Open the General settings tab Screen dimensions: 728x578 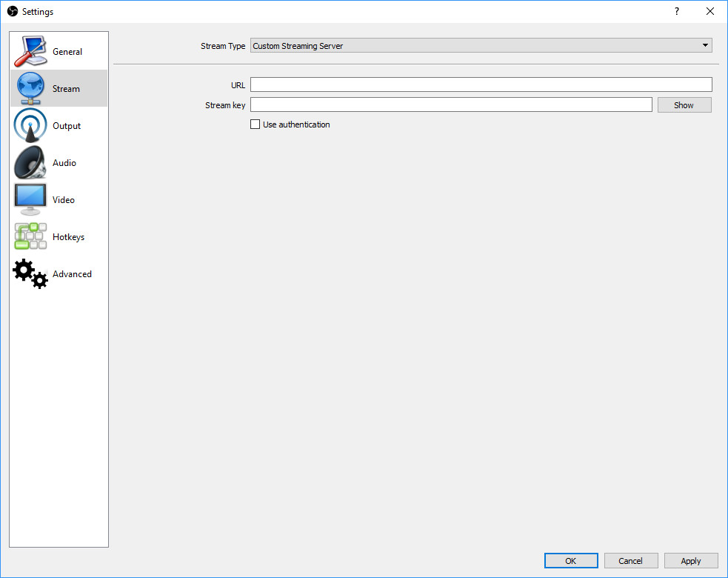tap(59, 51)
